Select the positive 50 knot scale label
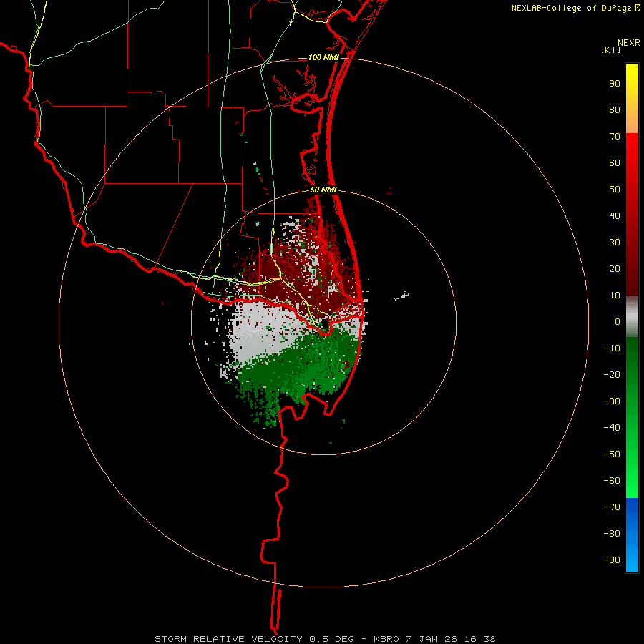 [x=615, y=190]
